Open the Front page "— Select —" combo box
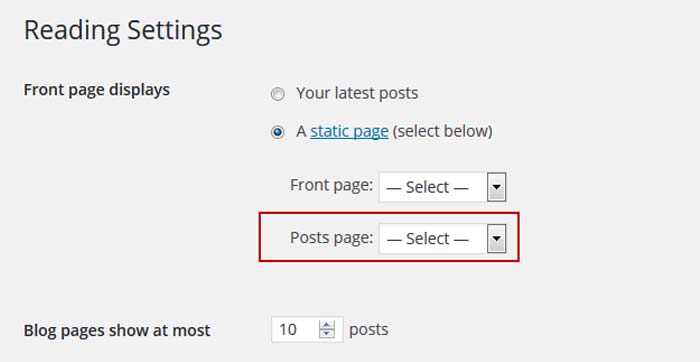 442,187
